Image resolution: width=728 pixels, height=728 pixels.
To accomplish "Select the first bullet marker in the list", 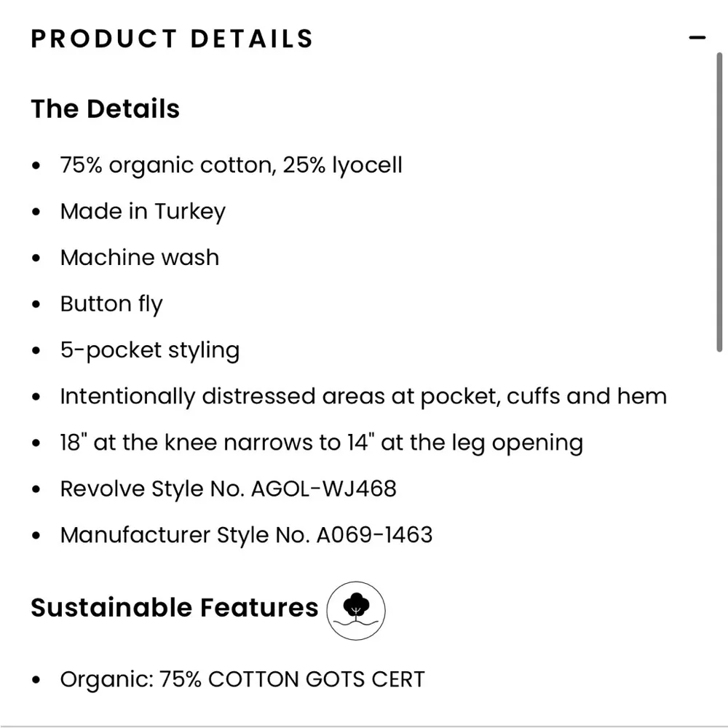I will tap(36, 165).
